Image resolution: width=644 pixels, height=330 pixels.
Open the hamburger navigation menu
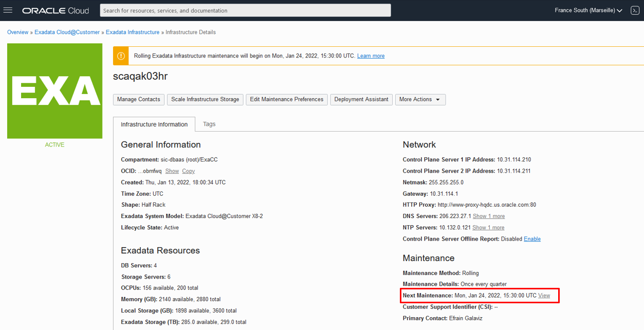8,10
